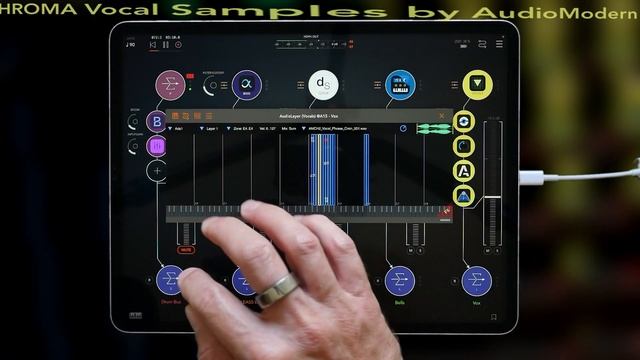This screenshot has width=640, height=360.
Task: Tap the blue circular loop icon in AudioLayer
Action: (403, 129)
